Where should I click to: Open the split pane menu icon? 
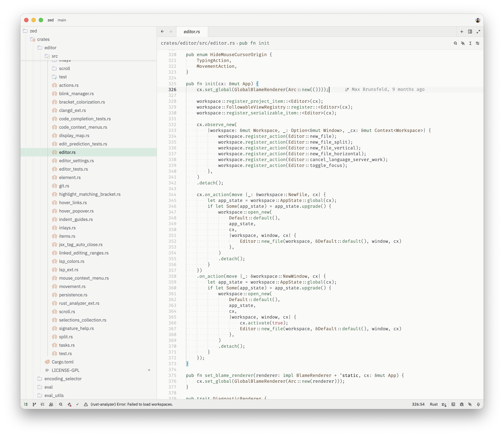pyautogui.click(x=470, y=32)
